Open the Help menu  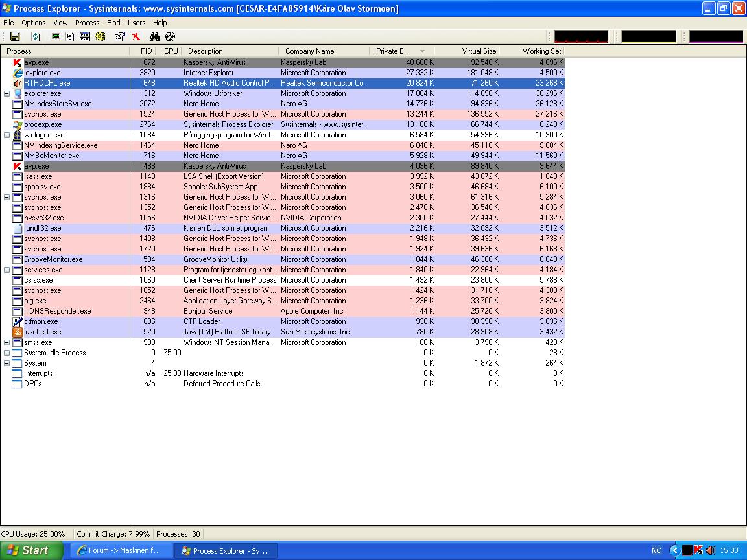tap(160, 23)
